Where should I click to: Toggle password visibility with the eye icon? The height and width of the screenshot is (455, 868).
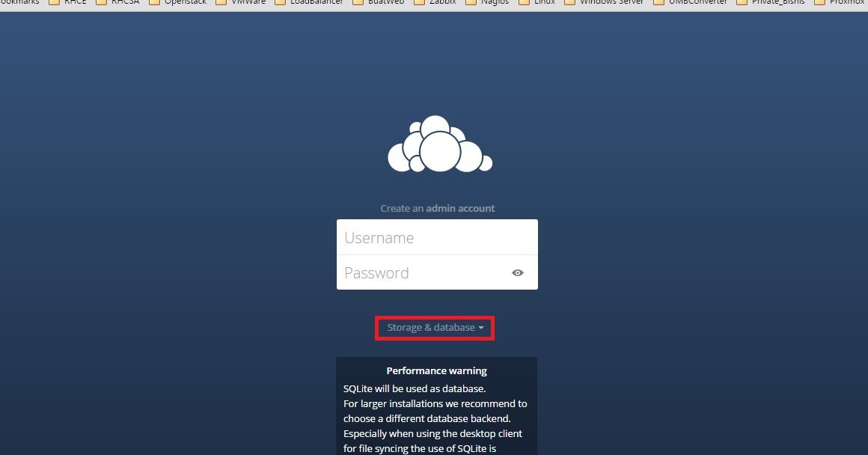518,272
